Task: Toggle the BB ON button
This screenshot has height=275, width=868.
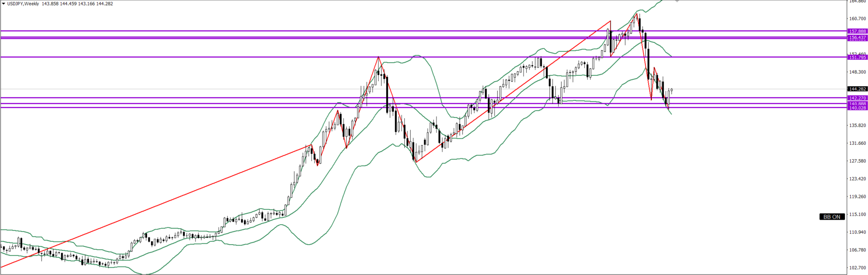Action: point(832,217)
